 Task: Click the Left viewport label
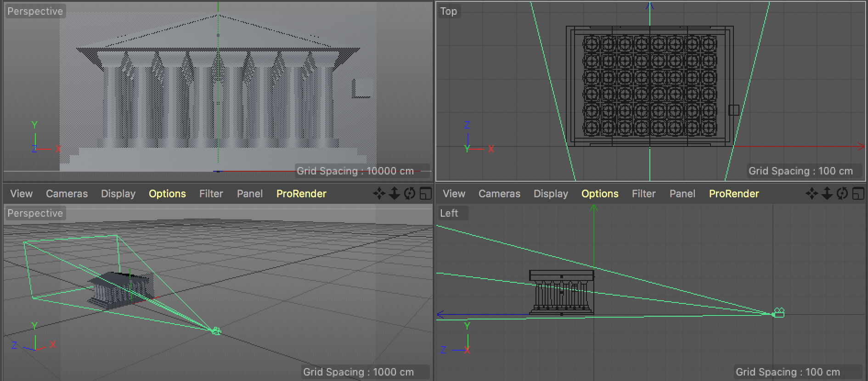pos(449,213)
